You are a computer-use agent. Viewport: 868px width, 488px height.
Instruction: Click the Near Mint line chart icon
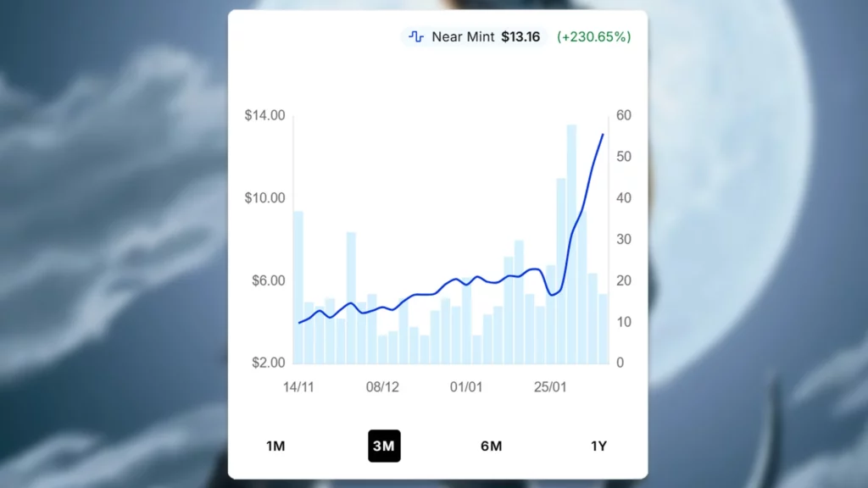416,37
